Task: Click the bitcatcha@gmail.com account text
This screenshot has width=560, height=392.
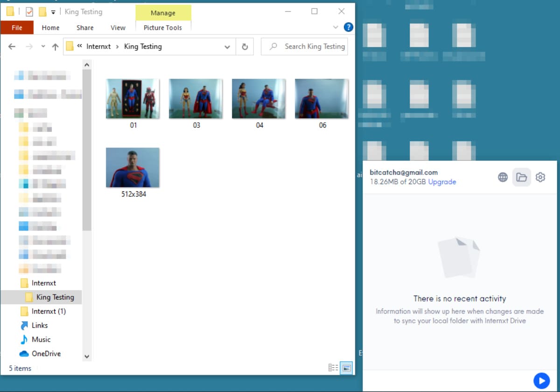Action: [x=404, y=173]
